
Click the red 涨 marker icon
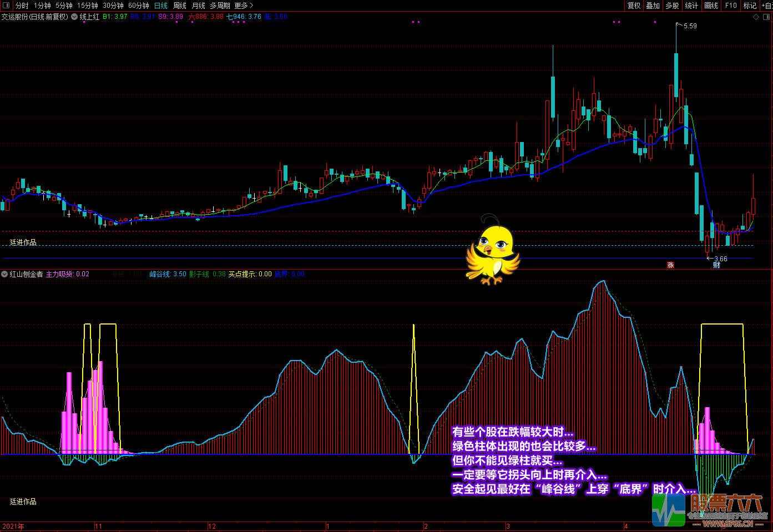[670, 265]
